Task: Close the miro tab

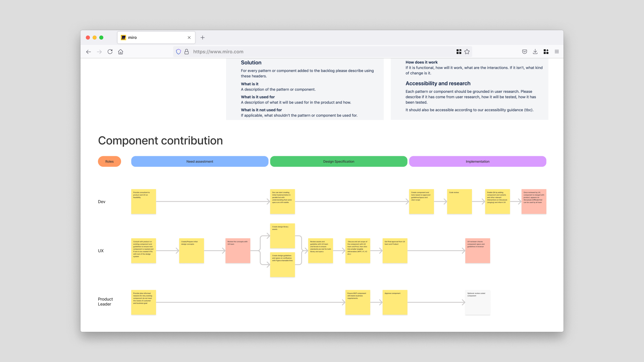Action: pos(189,38)
